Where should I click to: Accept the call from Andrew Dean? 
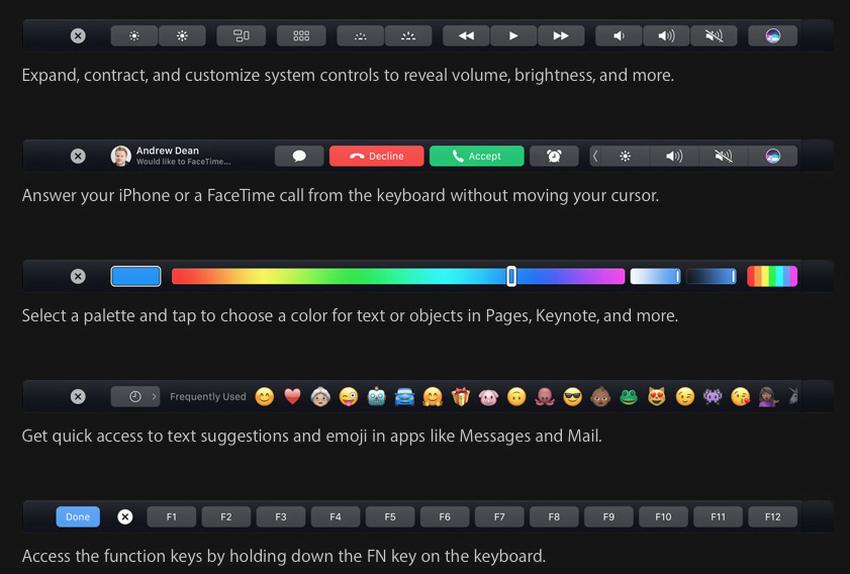(476, 156)
